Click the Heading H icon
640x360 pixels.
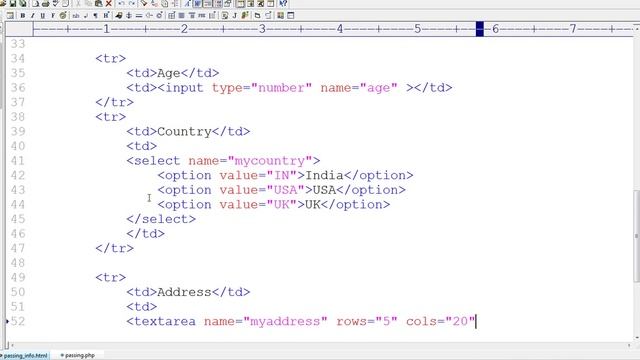pyautogui.click(x=106, y=16)
